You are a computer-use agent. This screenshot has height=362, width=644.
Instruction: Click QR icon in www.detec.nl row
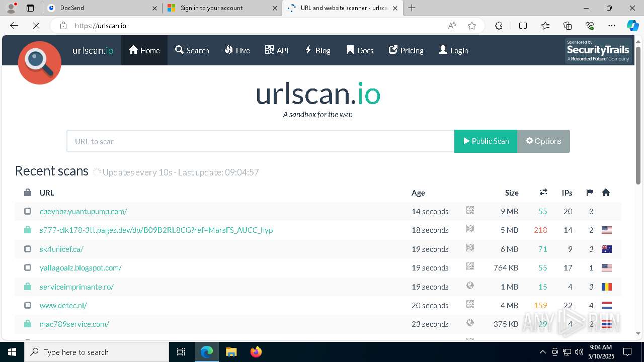click(x=470, y=304)
